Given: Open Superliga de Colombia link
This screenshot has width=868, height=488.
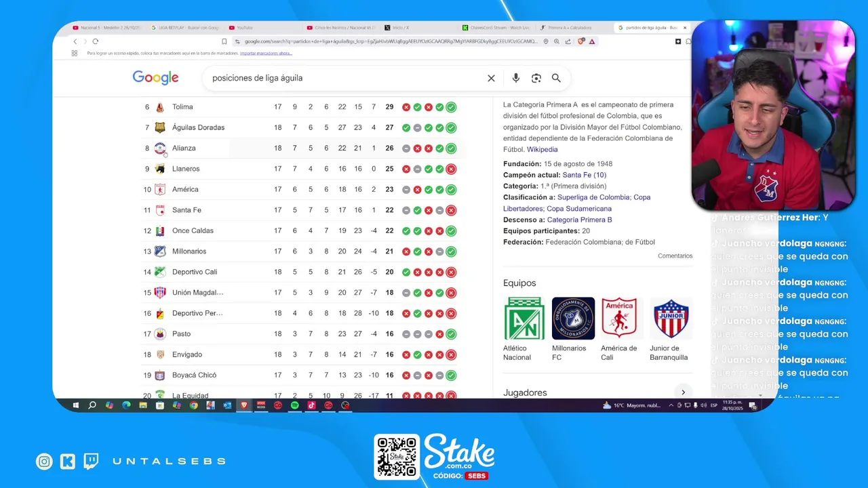Looking at the screenshot, I should [595, 197].
